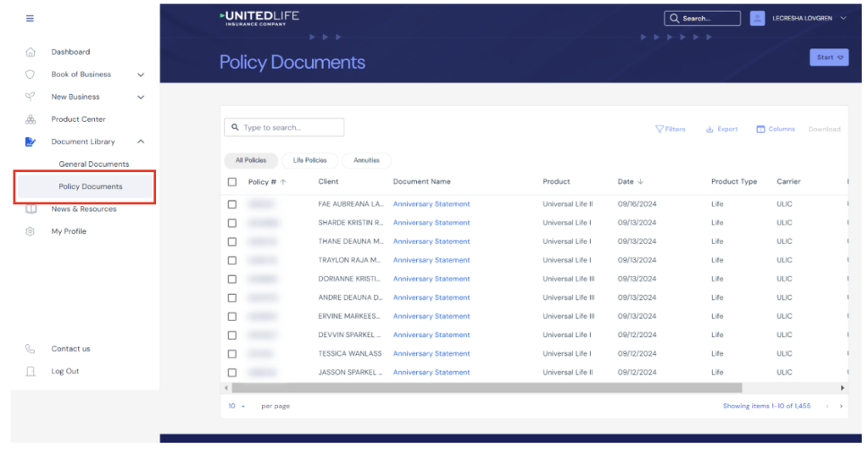Focus the top Search box

click(703, 19)
